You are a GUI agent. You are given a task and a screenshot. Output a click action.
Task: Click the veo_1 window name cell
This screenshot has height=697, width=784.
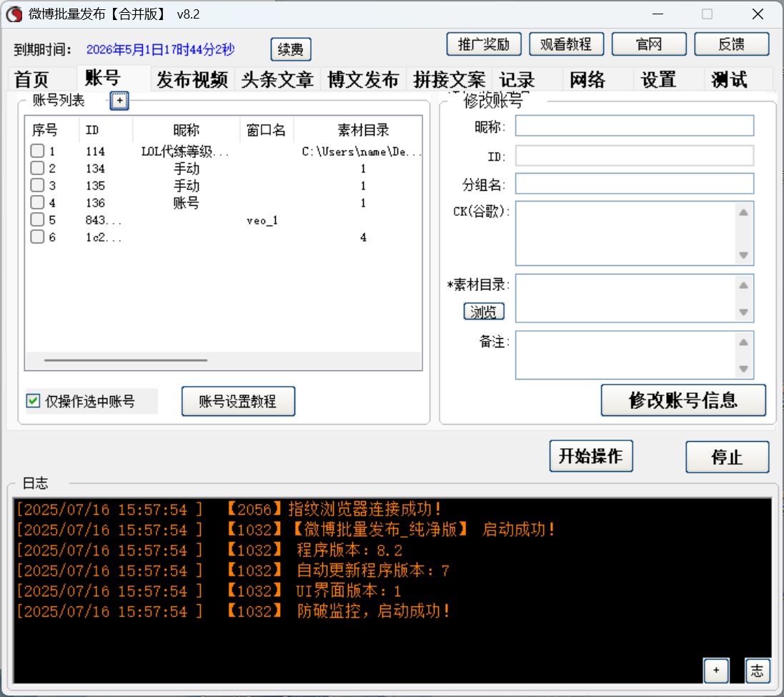click(262, 220)
